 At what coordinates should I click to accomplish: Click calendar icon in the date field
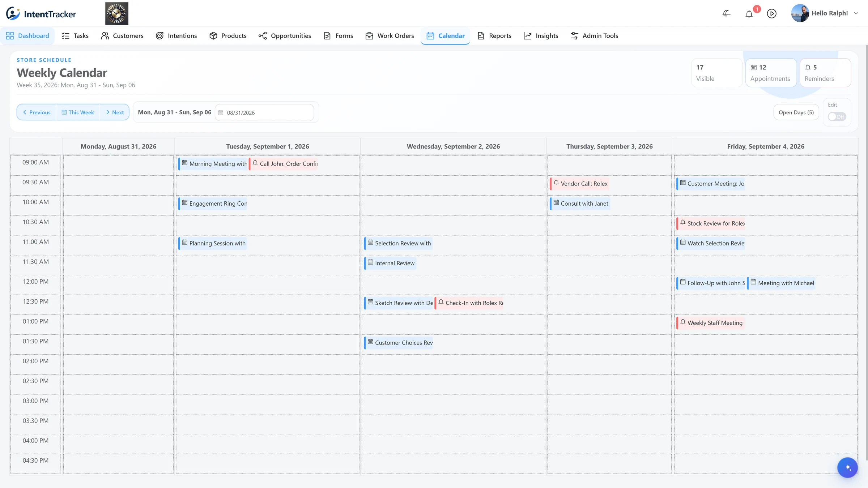coord(221,113)
